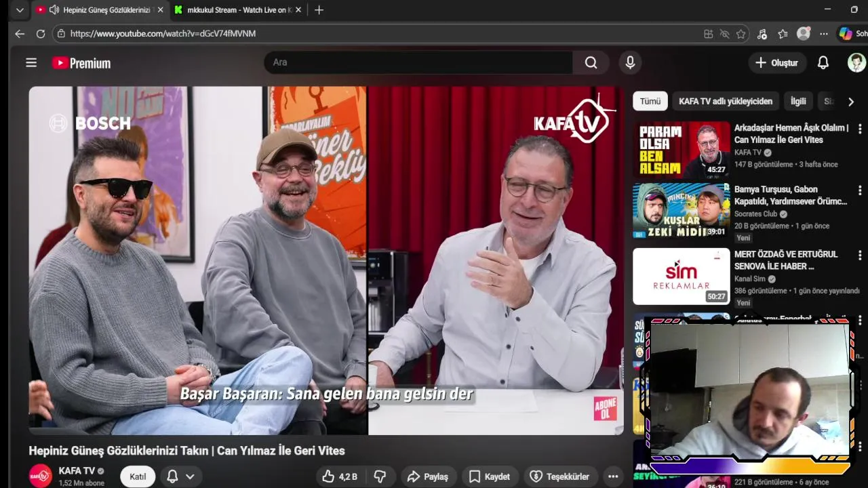Open KAFA TV channel avatar
The image size is (868, 488).
40,476
